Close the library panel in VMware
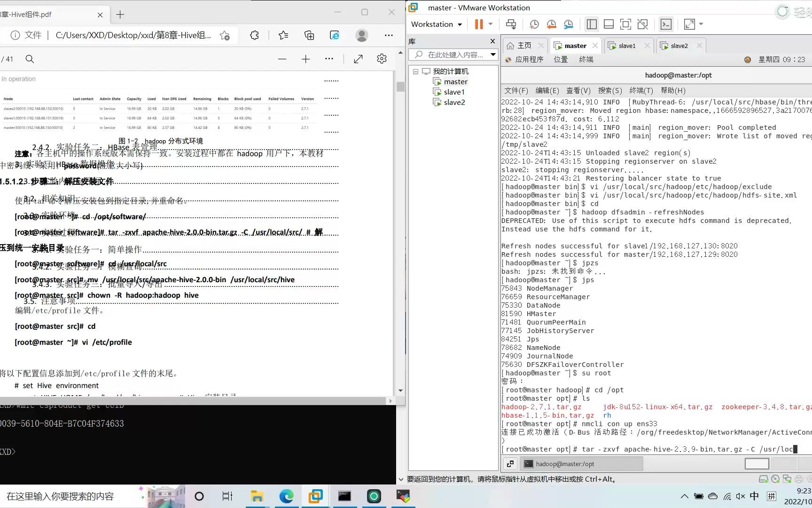The width and height of the screenshot is (812, 508). 492,41
